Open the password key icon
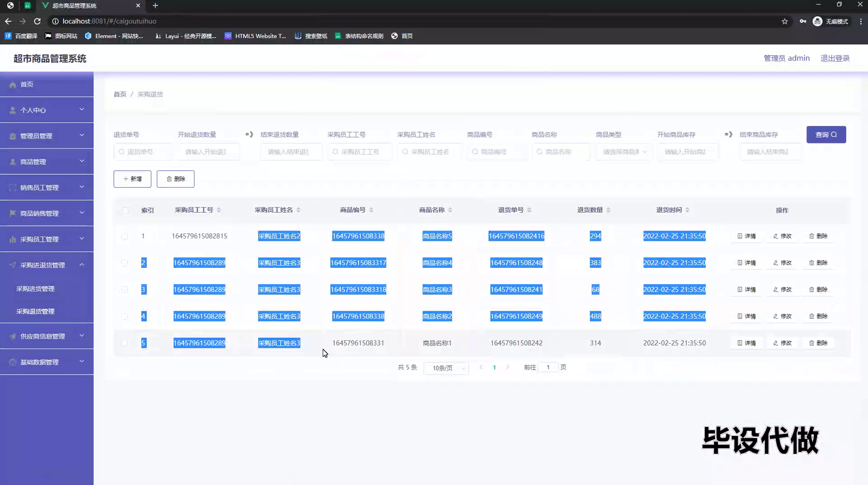The height and width of the screenshot is (485, 868). point(803,21)
